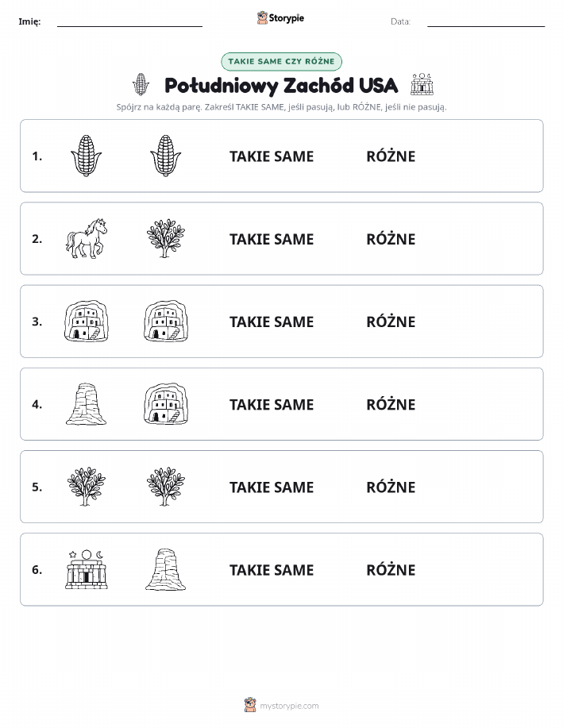The width and height of the screenshot is (563, 728).
Task: Click the rock butte picture in row 4
Action: [x=86, y=404]
